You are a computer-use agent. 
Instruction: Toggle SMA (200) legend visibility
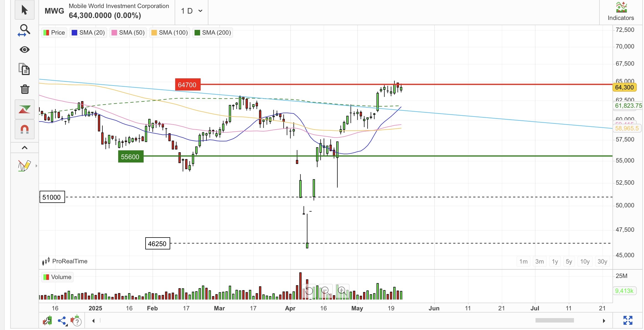tap(213, 33)
